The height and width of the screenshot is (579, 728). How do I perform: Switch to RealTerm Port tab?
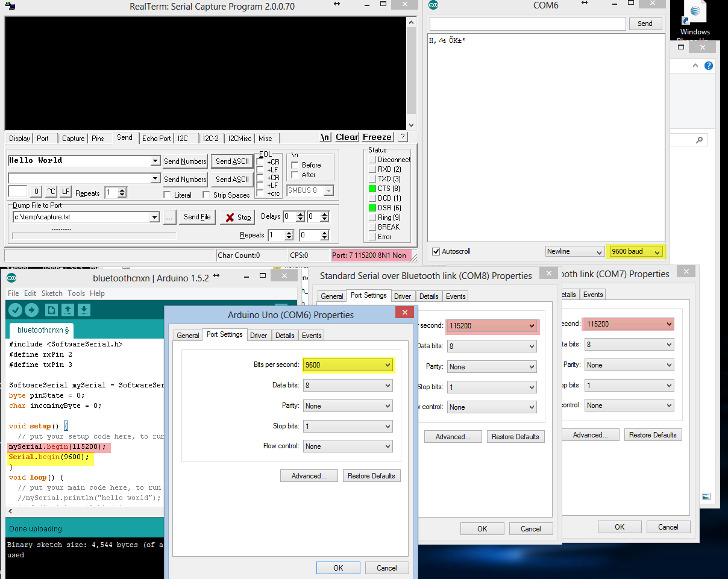tap(43, 139)
